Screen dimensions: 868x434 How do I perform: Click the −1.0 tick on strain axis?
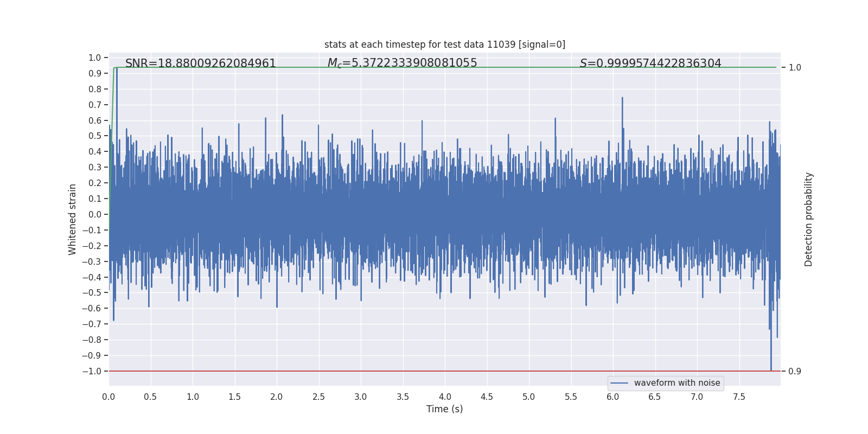[92, 371]
